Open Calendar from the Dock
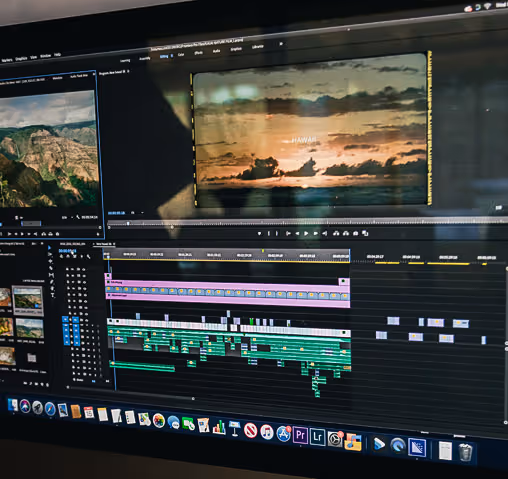The image size is (508, 479). [89, 413]
